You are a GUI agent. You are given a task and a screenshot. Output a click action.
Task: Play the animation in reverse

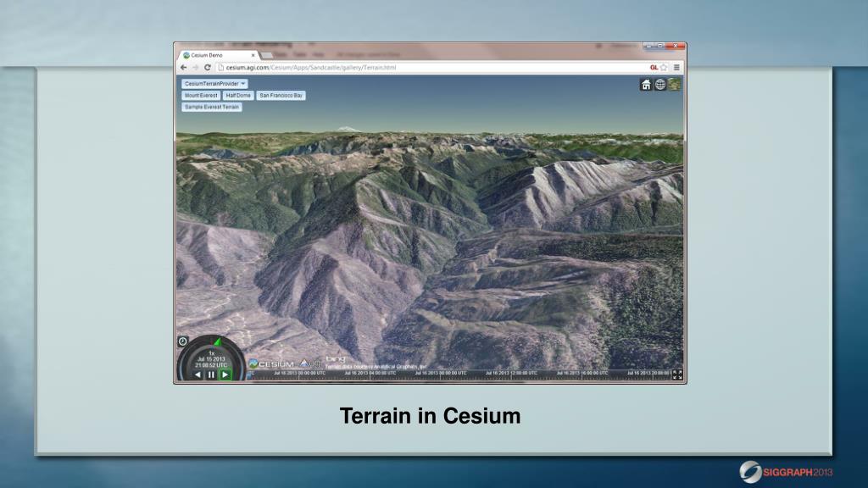click(198, 374)
